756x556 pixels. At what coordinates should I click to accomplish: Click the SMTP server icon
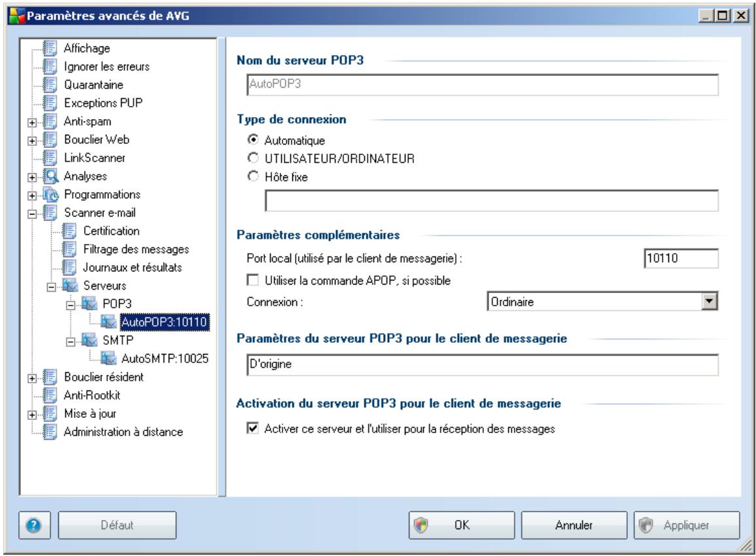pyautogui.click(x=90, y=341)
